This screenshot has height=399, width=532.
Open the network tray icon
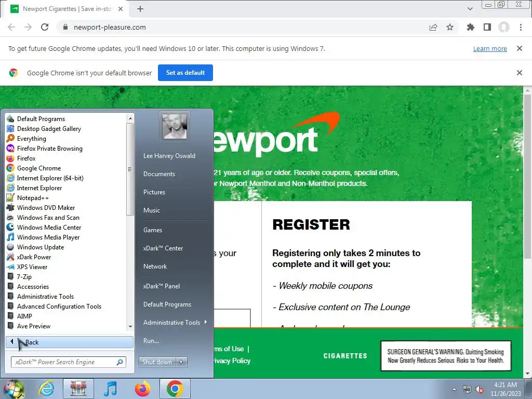tap(467, 390)
